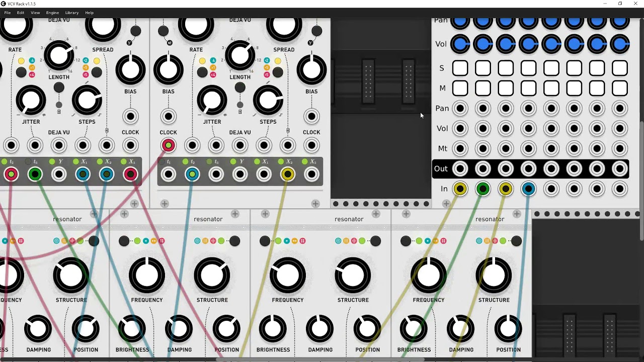Click the JITTER knob on right Marbles module
Screen dimensions: 644x362
pyautogui.click(x=212, y=101)
